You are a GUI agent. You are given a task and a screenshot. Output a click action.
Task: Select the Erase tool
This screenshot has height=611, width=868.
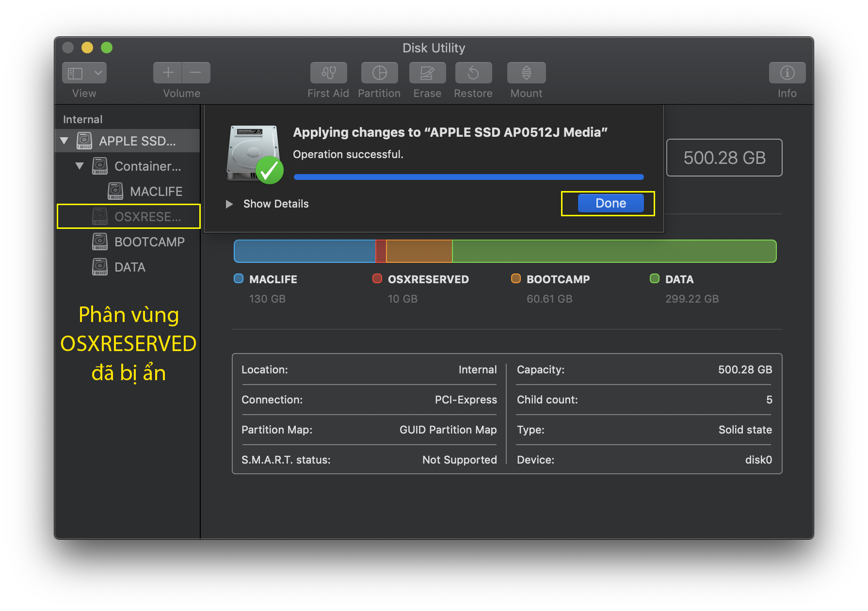(427, 73)
